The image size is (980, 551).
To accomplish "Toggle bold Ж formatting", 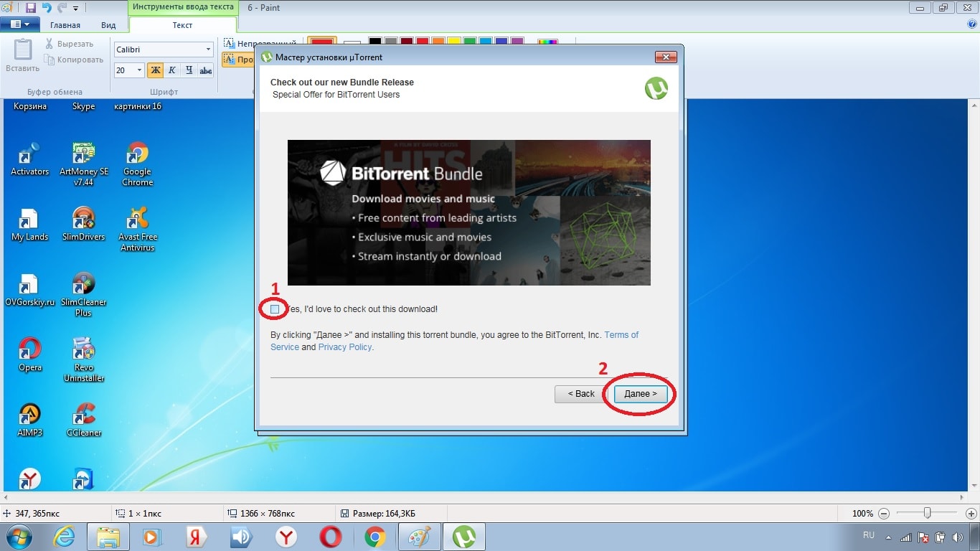I will (x=156, y=70).
